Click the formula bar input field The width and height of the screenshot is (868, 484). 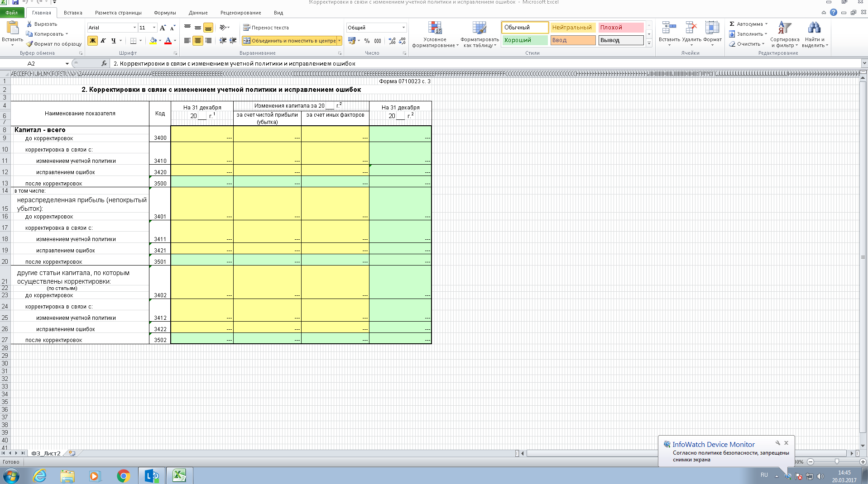(x=484, y=64)
